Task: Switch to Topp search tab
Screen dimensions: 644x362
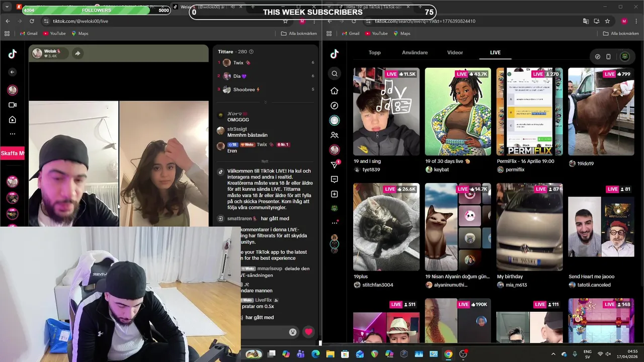Action: [x=374, y=52]
